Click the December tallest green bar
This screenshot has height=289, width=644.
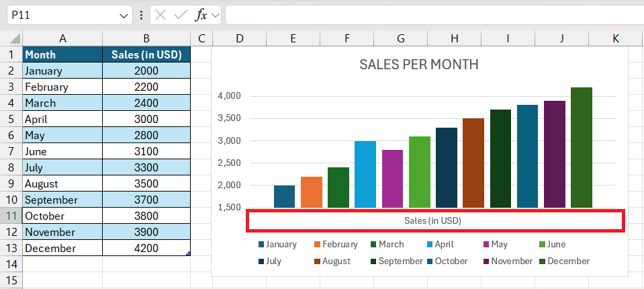coord(581,148)
